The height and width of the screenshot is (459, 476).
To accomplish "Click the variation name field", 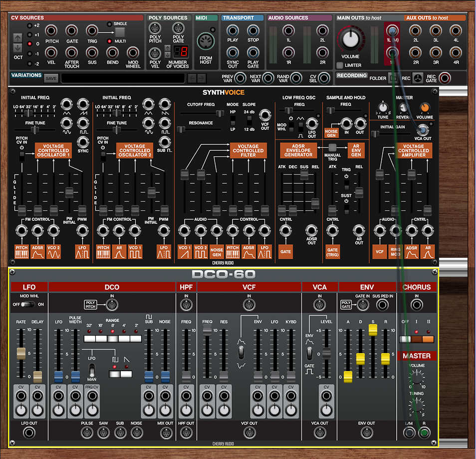I will pyautogui.click(x=123, y=78).
